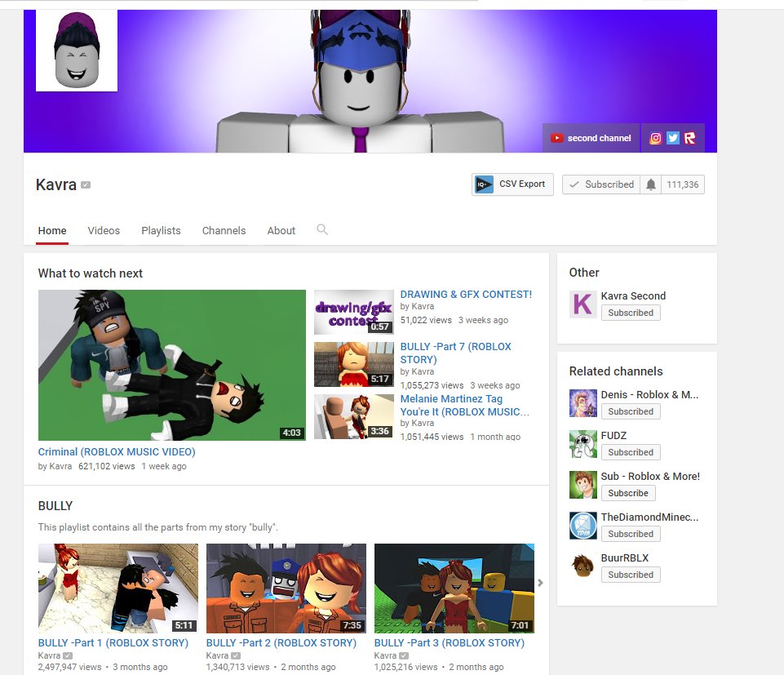Open the Instagram icon in the banner

tap(655, 138)
